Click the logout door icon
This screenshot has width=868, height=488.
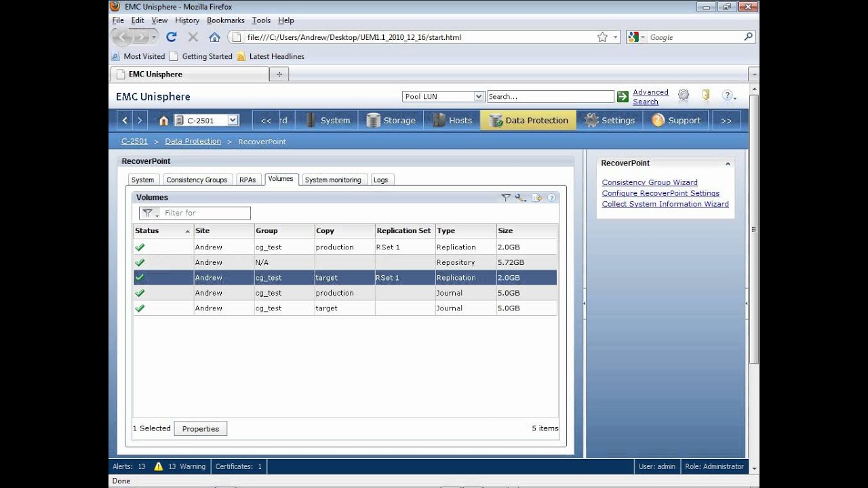[x=706, y=96]
